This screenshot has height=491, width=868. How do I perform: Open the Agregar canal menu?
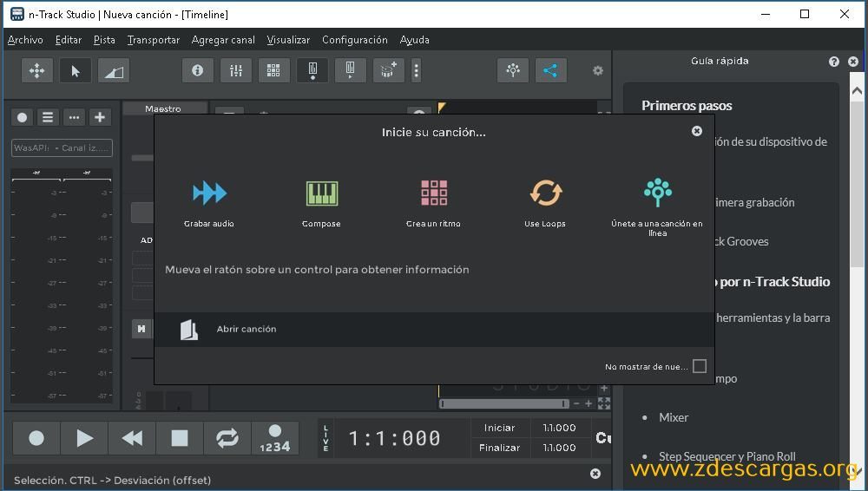point(223,40)
